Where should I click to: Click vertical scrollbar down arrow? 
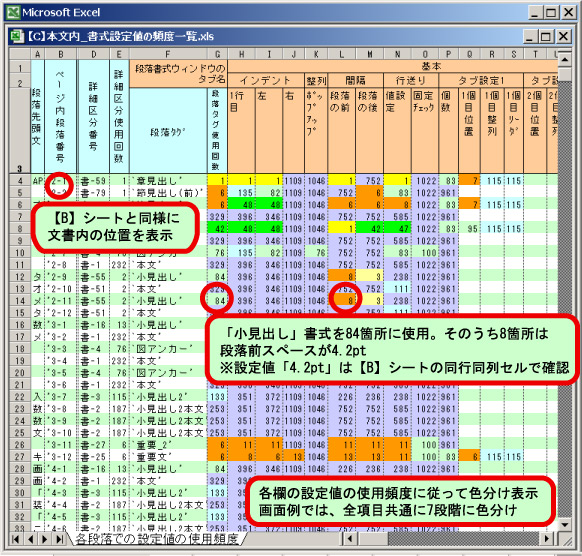[x=565, y=525]
